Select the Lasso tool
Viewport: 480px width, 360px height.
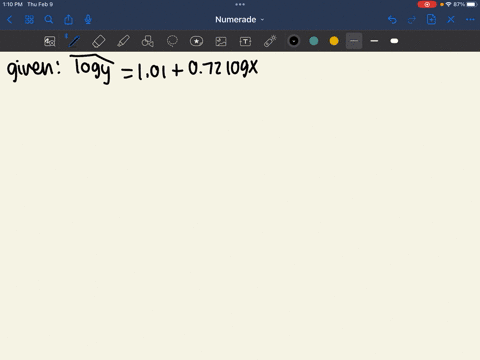(x=172, y=41)
